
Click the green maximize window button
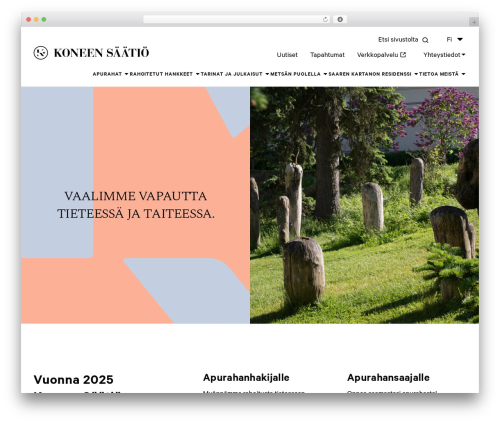[x=44, y=19]
